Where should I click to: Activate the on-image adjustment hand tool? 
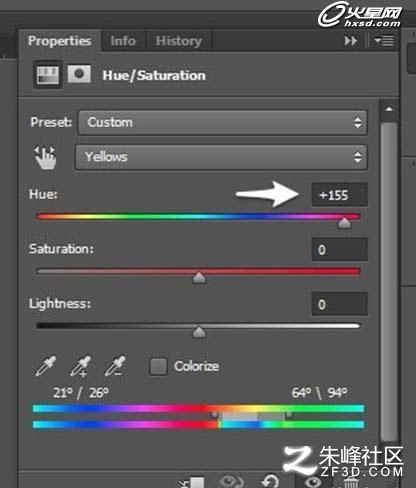pyautogui.click(x=45, y=157)
